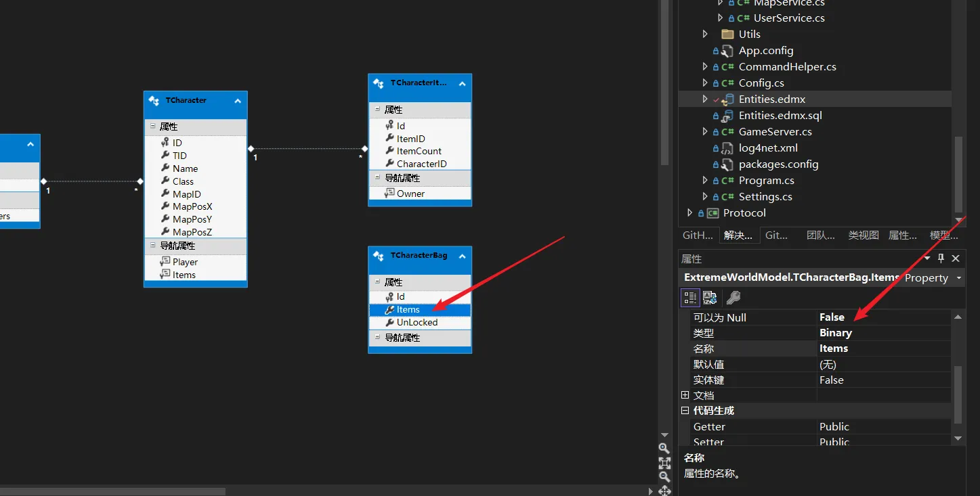Select the UnLocked property in TCharacterBag
This screenshot has width=980, height=496.
(x=417, y=323)
